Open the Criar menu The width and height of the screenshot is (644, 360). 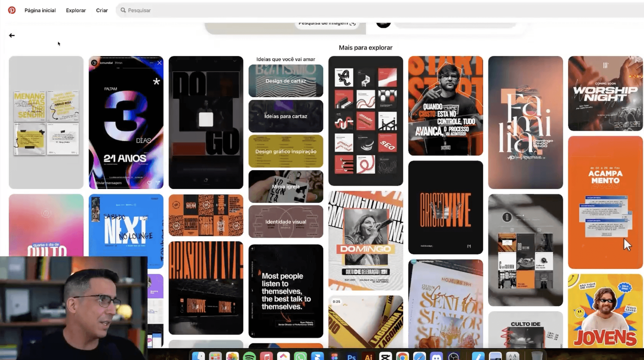(x=102, y=10)
